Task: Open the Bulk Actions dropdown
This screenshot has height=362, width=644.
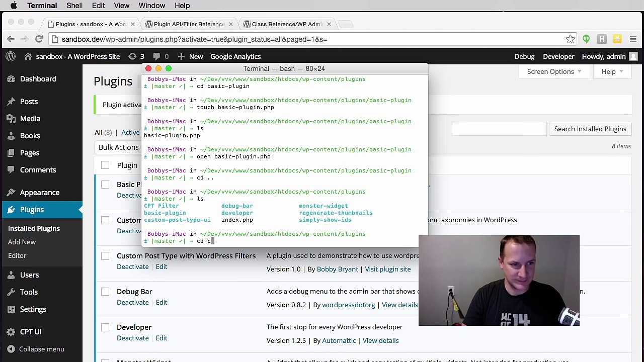Action: 119,147
